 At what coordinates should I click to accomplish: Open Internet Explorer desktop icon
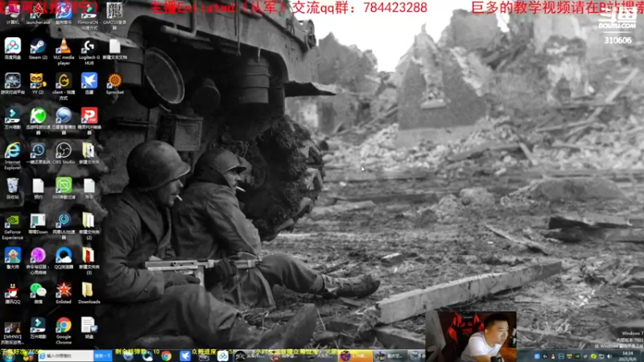pyautogui.click(x=12, y=156)
